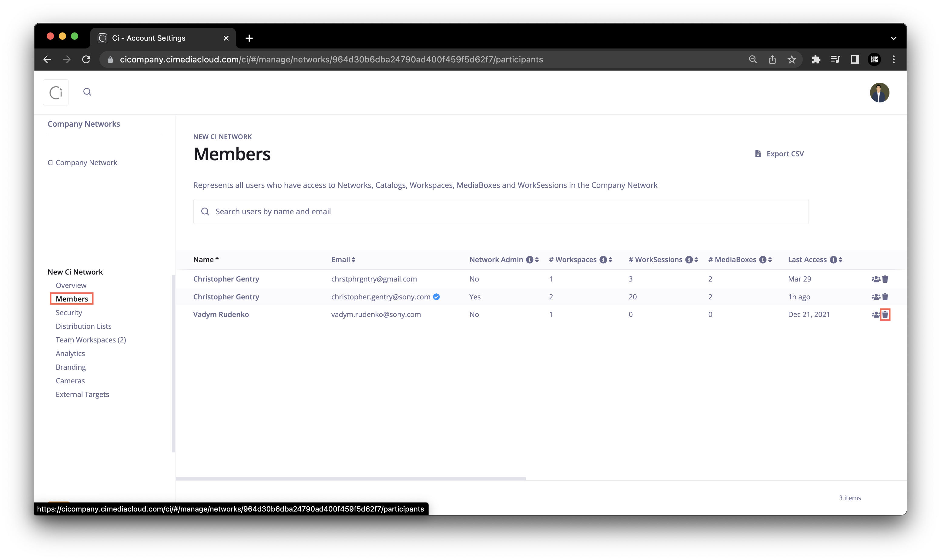
Task: Open Team Workspaces (2) in sidebar
Action: 91,340
